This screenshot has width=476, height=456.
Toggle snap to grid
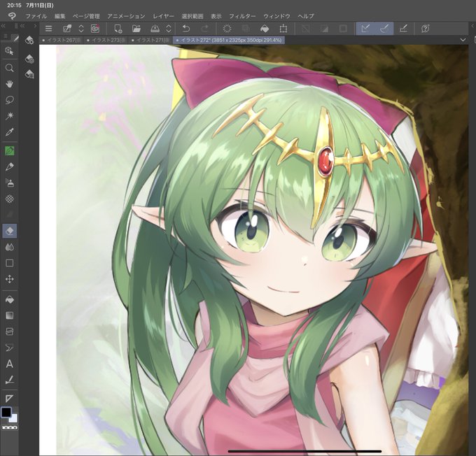[x=403, y=29]
